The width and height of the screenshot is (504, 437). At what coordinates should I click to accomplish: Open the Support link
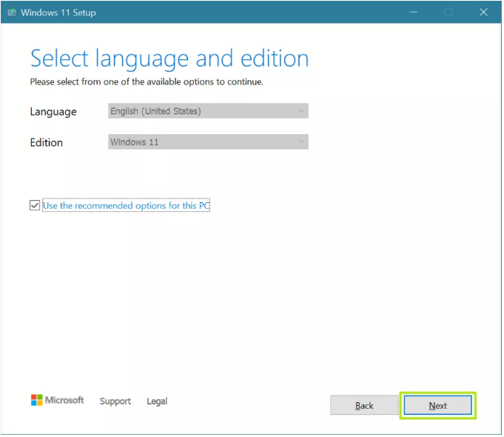point(115,402)
